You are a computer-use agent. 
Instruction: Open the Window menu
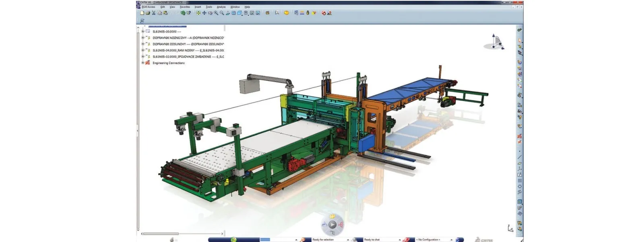(235, 7)
